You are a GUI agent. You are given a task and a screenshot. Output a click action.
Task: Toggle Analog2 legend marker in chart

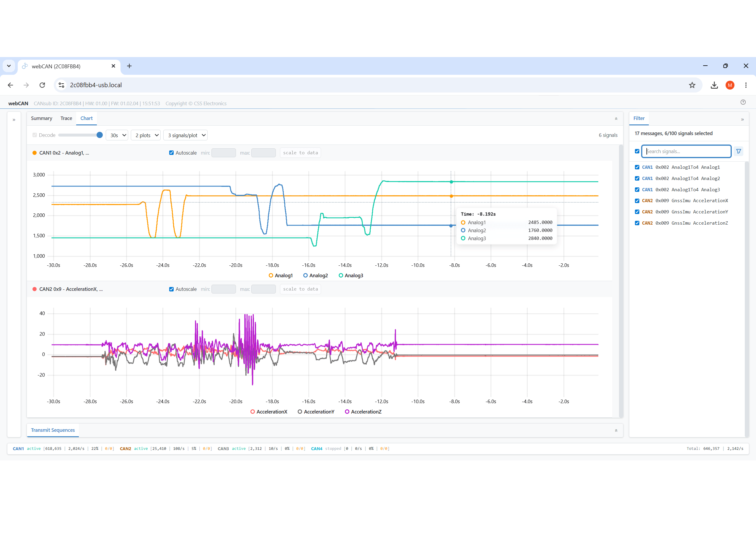pos(305,275)
